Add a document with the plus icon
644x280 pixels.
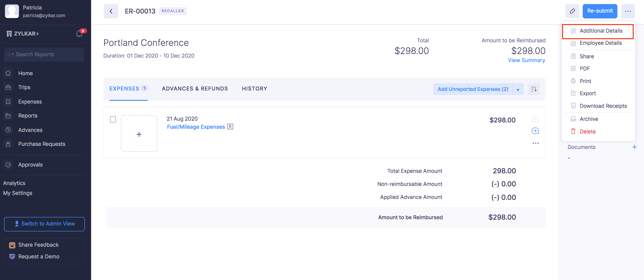634,147
